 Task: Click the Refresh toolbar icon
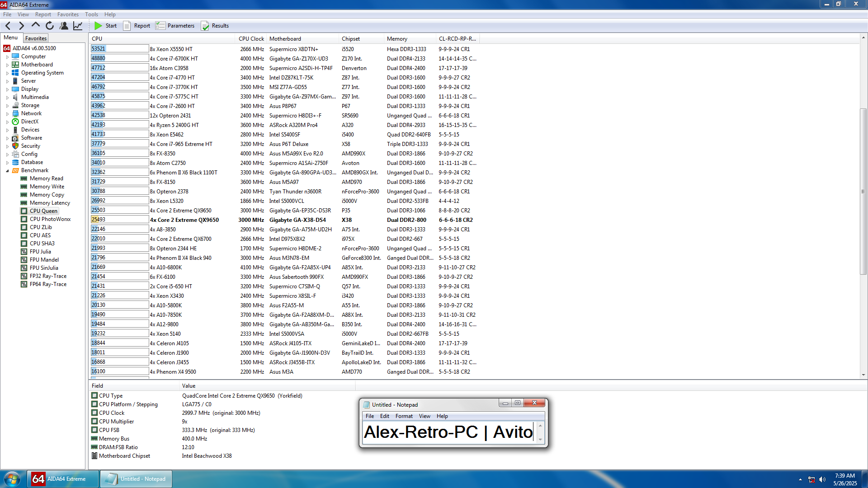(x=50, y=26)
